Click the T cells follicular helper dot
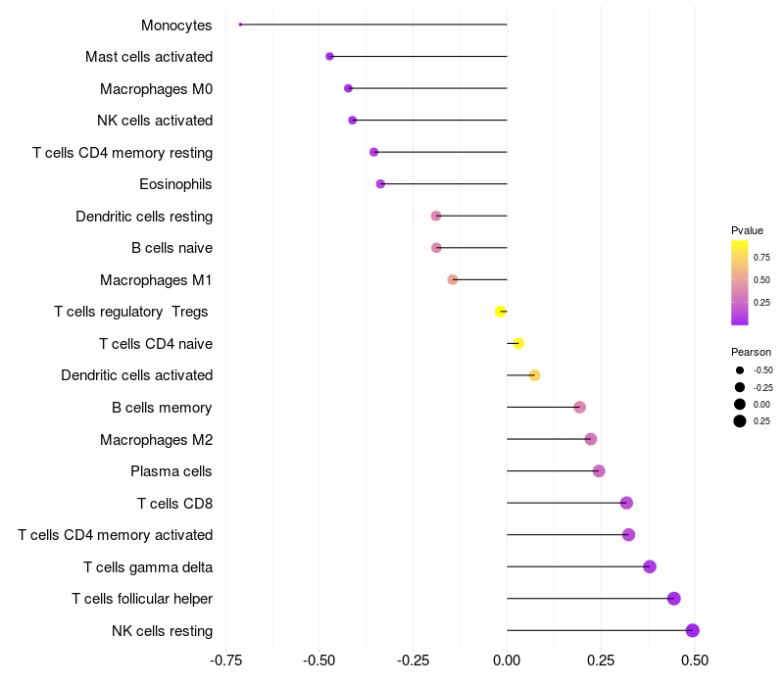The width and height of the screenshot is (784, 686). tap(674, 599)
